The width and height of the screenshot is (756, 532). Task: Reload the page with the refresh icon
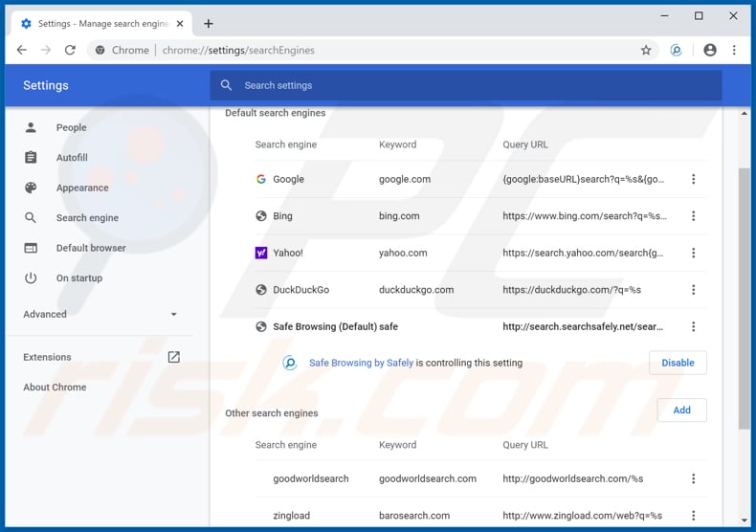pos(71,50)
